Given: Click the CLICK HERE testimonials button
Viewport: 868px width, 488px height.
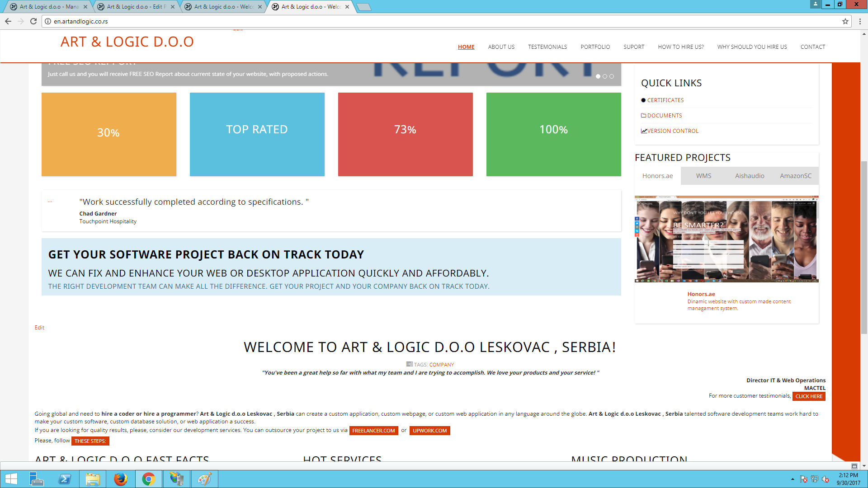Looking at the screenshot, I should point(809,396).
